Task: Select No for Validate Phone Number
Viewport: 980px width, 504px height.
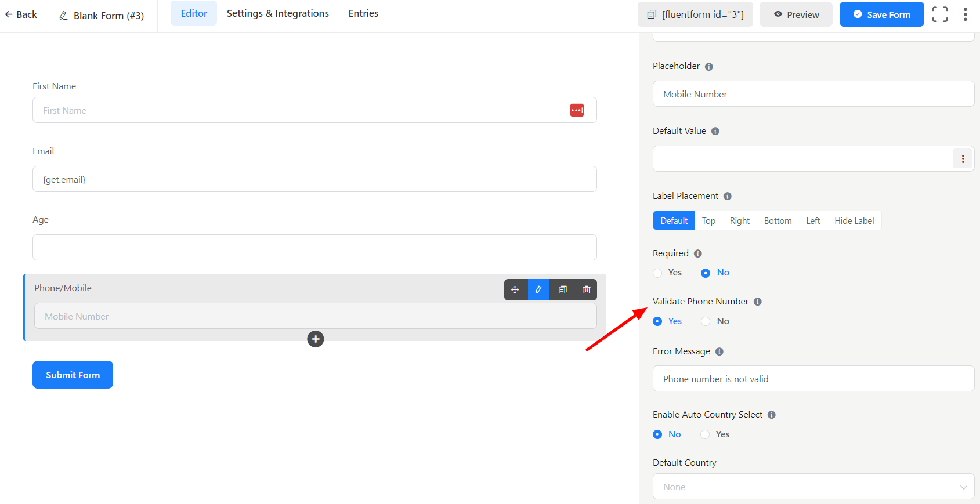Action: 706,321
